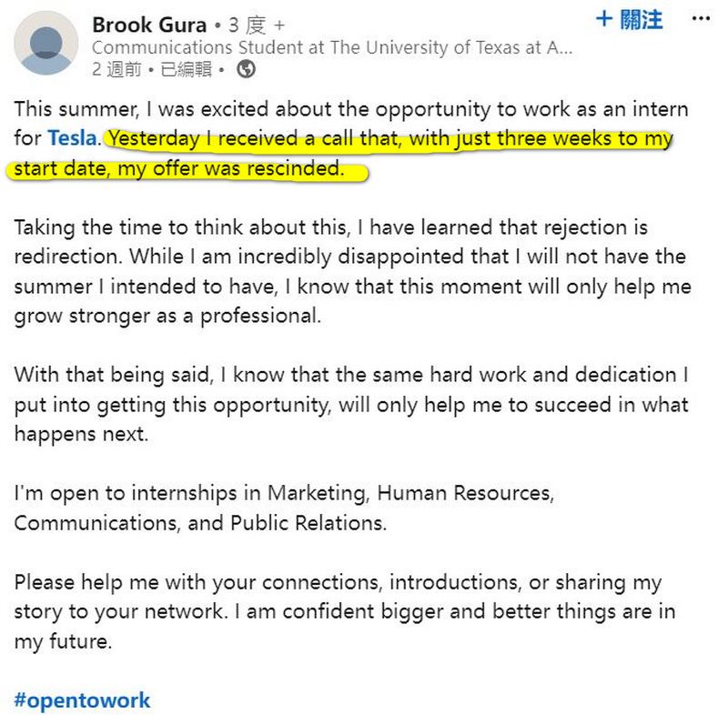Image resolution: width=728 pixels, height=715 pixels.
Task: Click the line 'I'm open to internships in Marketing'
Action: (x=284, y=493)
